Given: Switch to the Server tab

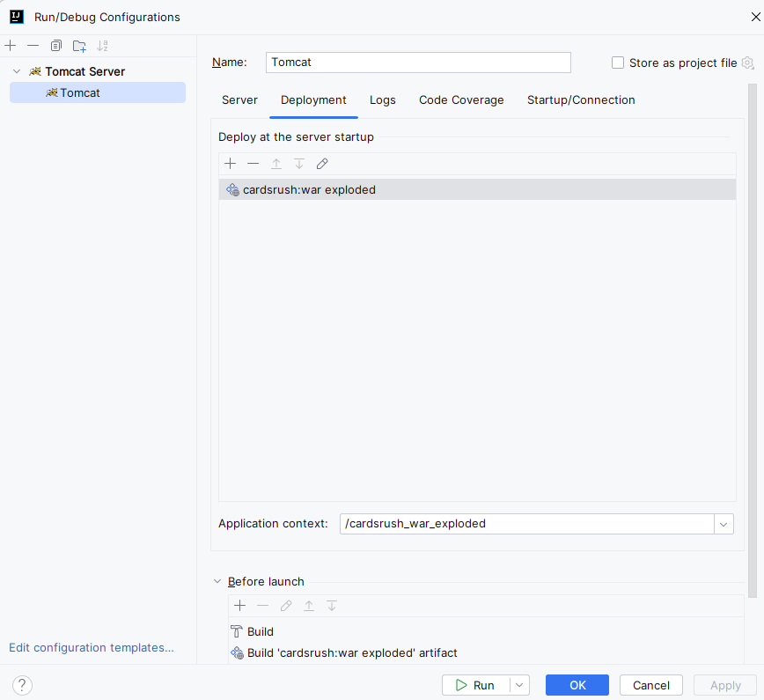Looking at the screenshot, I should pos(239,99).
